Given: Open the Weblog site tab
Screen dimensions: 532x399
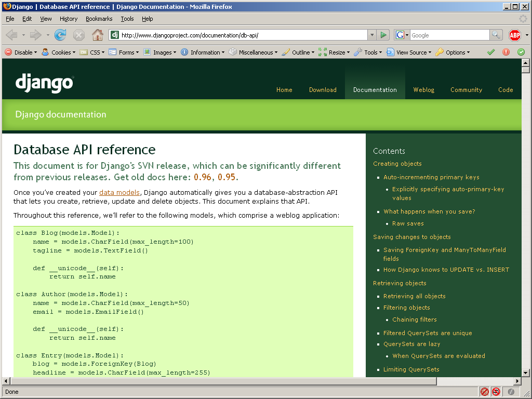Looking at the screenshot, I should [x=424, y=89].
